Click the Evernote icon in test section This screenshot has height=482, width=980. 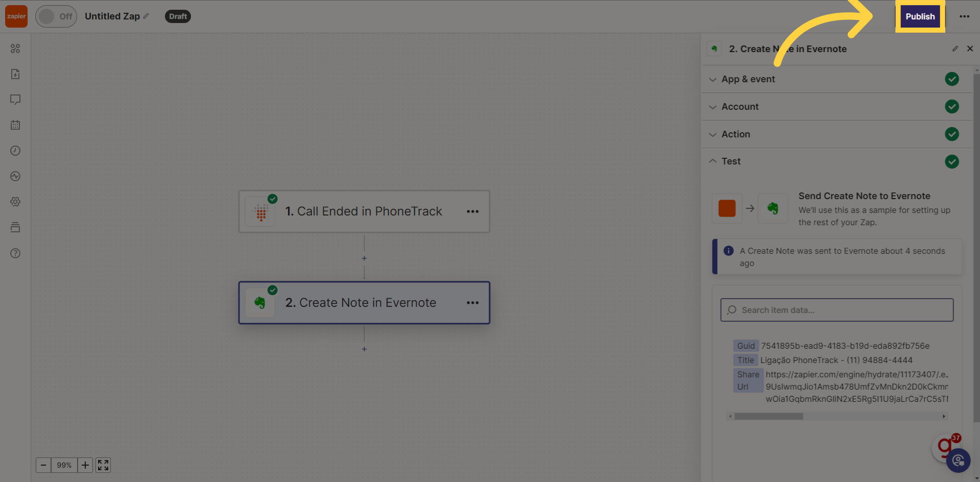pyautogui.click(x=773, y=208)
